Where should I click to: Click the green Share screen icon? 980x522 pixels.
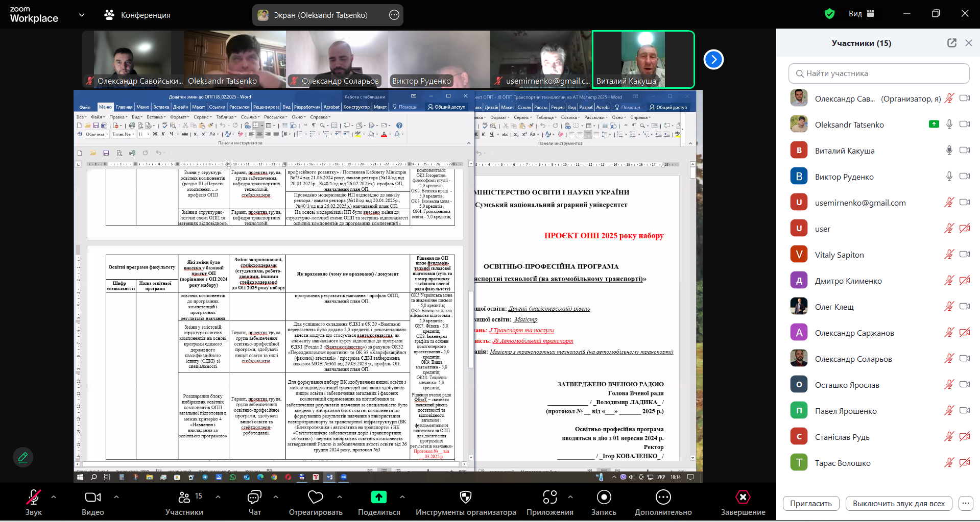coord(378,498)
